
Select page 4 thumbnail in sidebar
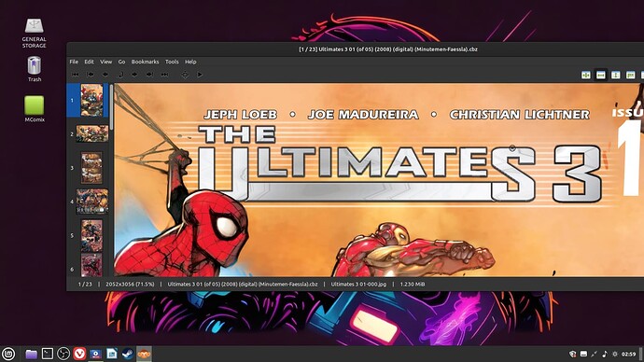tap(92, 202)
